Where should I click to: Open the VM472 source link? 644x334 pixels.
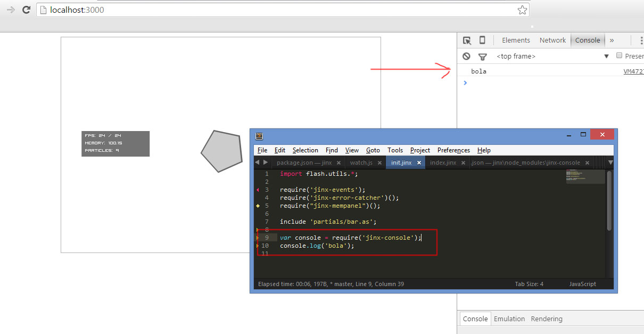[x=633, y=71]
